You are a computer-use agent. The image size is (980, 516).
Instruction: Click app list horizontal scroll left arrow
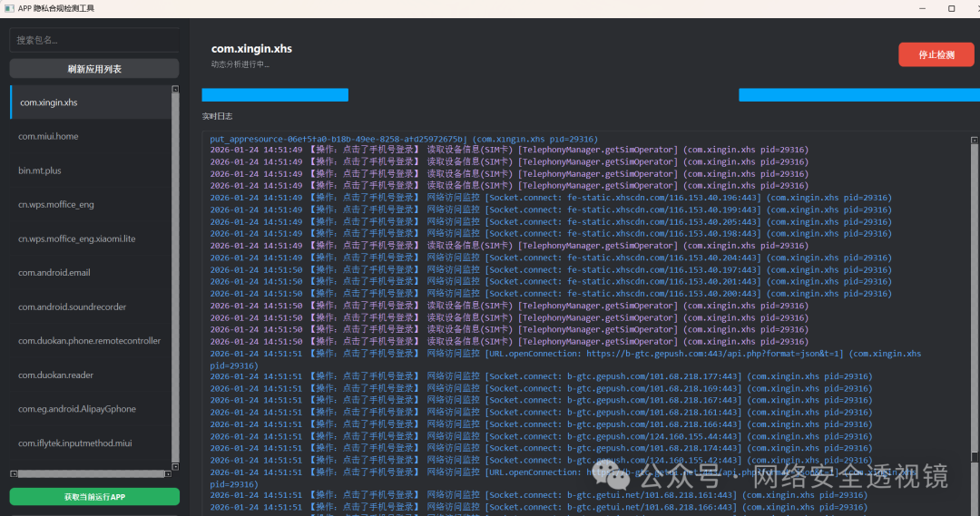14,474
